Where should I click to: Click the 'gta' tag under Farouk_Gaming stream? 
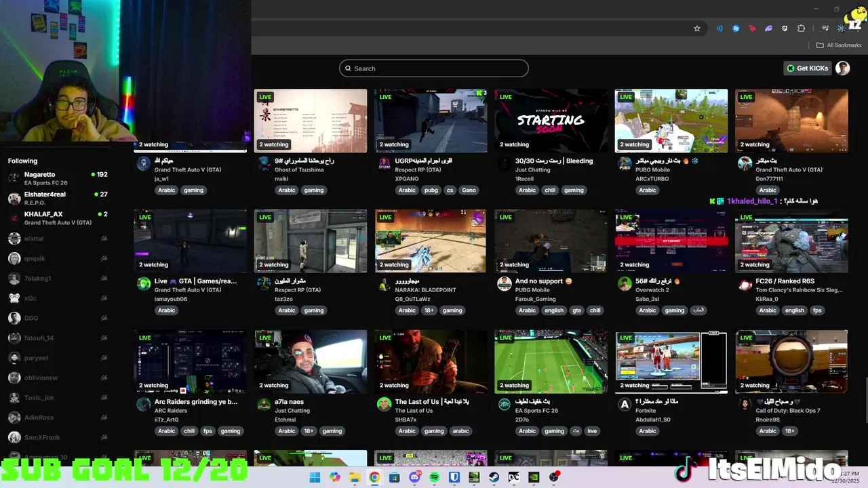(576, 310)
